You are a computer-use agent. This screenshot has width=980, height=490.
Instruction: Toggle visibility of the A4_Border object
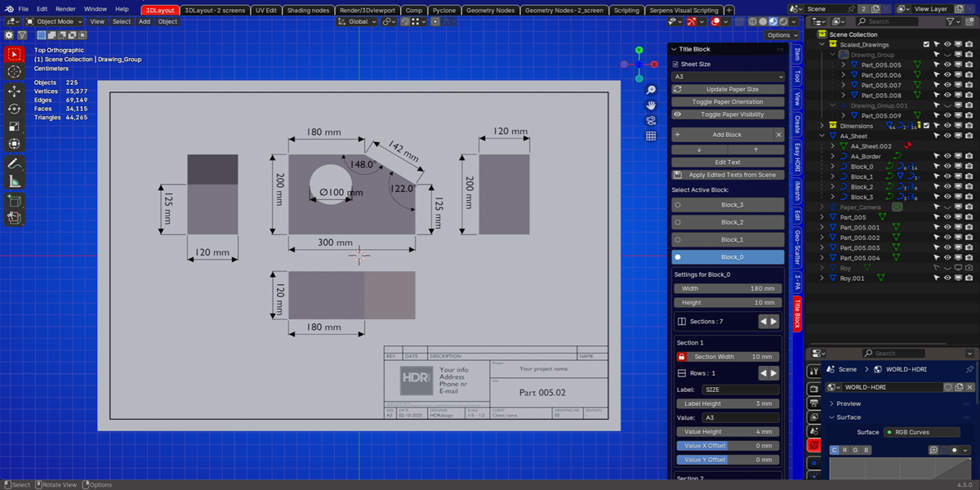coord(947,156)
